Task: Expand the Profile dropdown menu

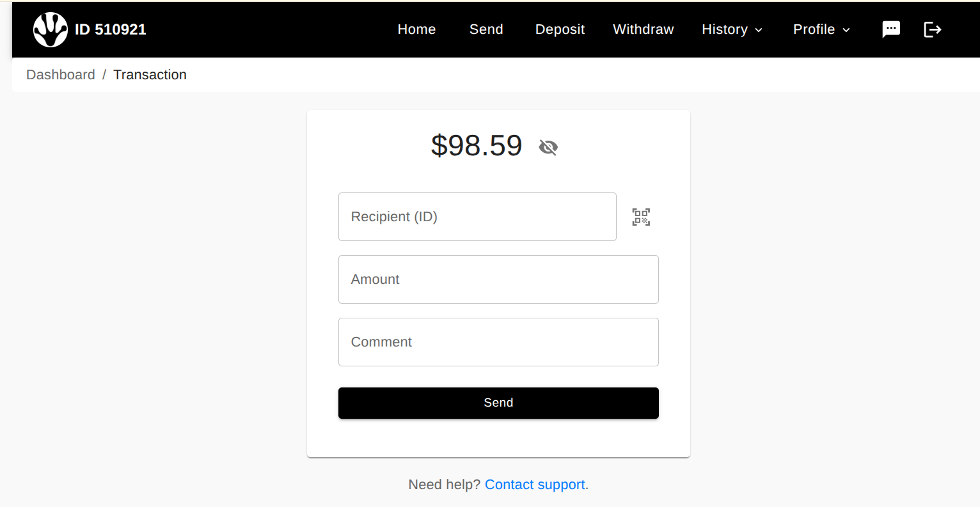Action: (821, 29)
